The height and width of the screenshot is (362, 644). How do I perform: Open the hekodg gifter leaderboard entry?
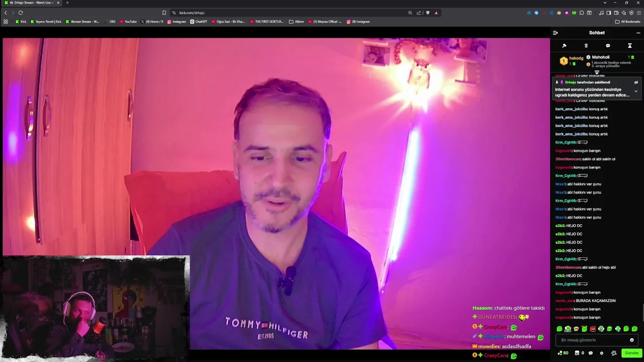point(572,60)
